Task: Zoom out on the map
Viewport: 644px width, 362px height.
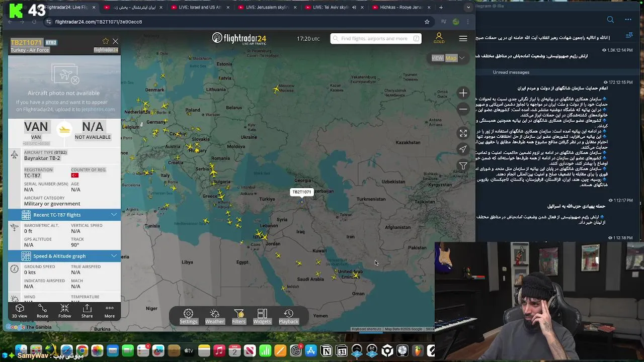Action: 463,109
